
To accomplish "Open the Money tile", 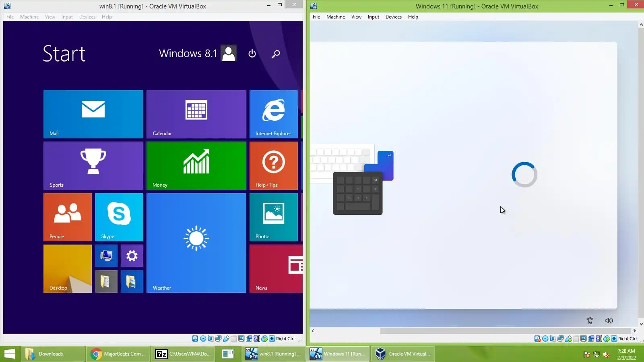I will (196, 166).
